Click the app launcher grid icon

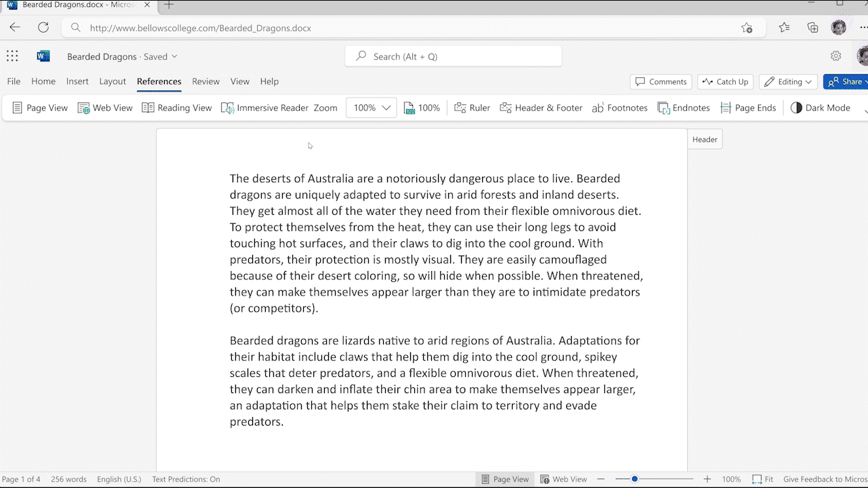pos(12,56)
